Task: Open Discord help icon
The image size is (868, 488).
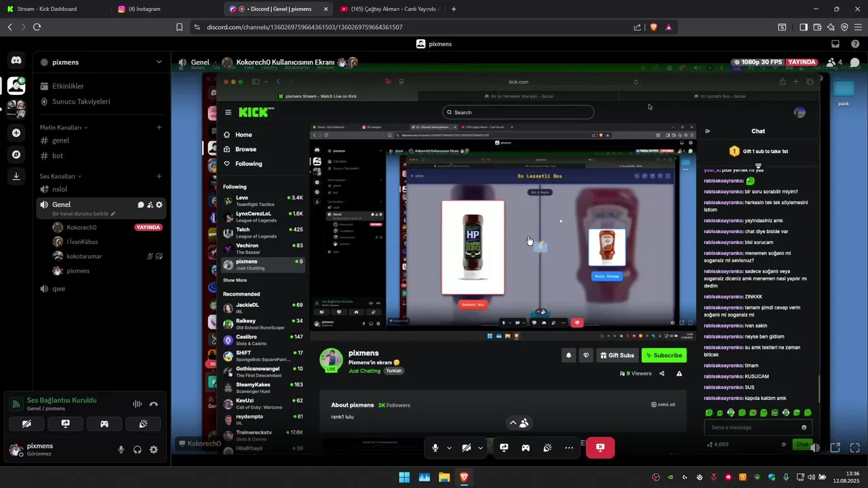Action: click(x=855, y=44)
